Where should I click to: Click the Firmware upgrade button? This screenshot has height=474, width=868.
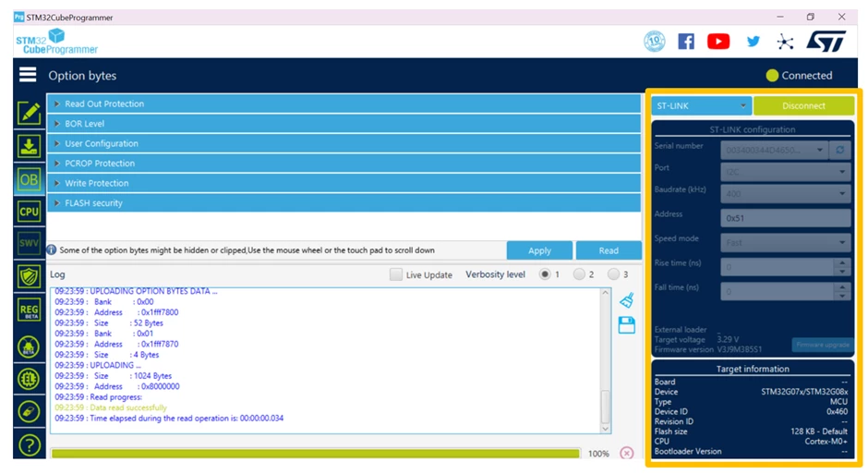[823, 345]
